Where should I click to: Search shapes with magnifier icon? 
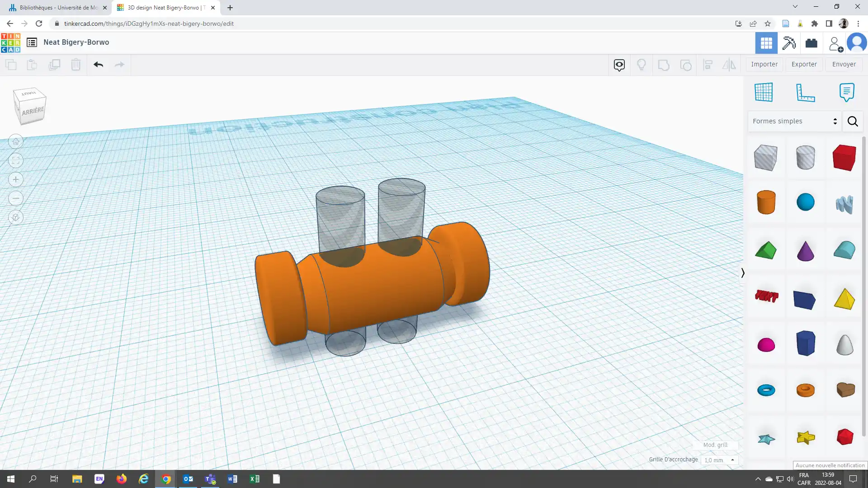point(853,121)
